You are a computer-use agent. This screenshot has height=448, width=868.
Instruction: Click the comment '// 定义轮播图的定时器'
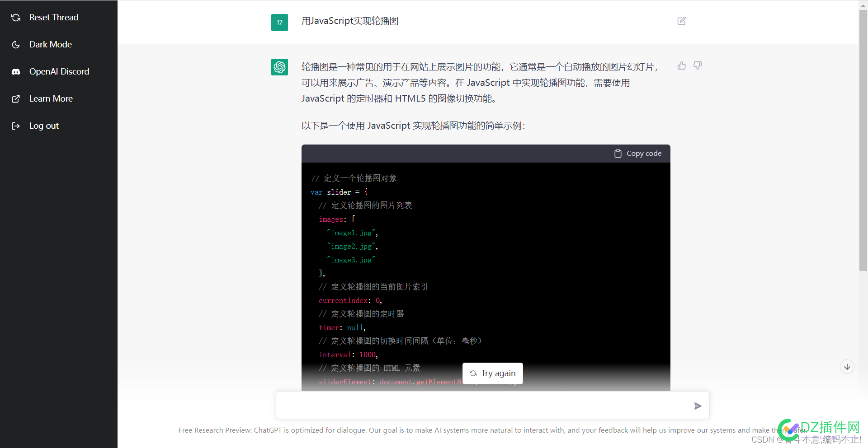[x=361, y=314]
